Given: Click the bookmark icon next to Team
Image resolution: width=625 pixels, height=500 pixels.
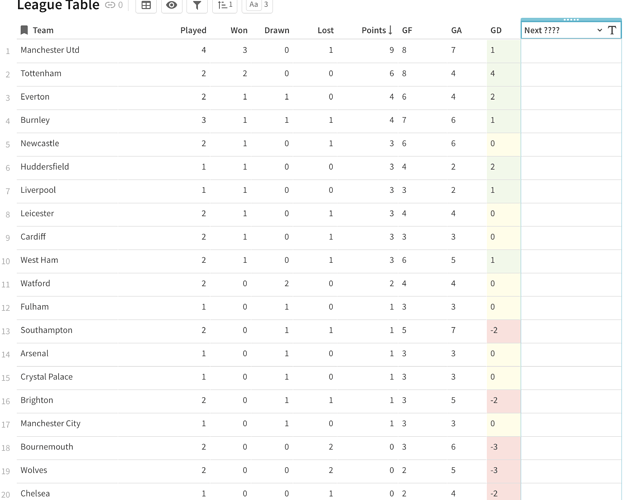Looking at the screenshot, I should pos(24,30).
